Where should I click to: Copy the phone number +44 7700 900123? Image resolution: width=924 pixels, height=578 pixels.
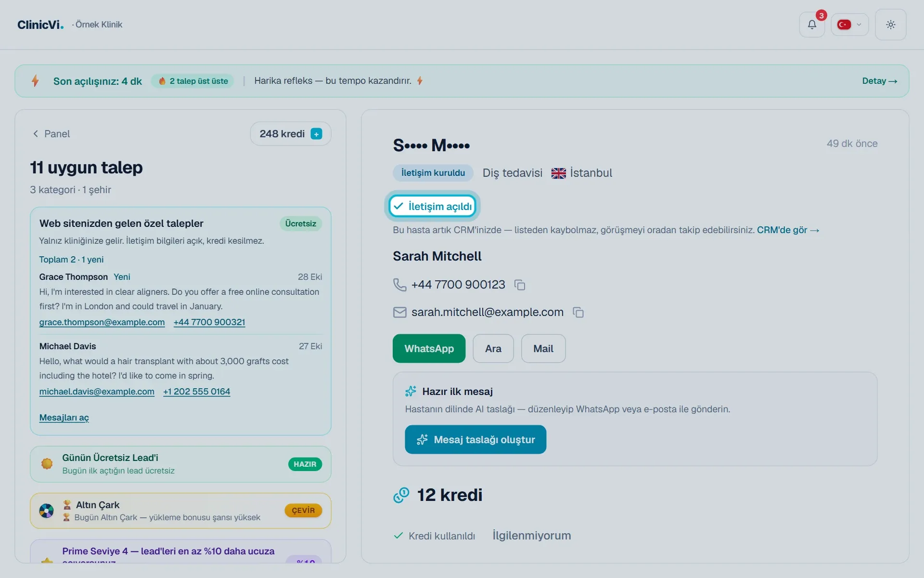click(x=520, y=285)
